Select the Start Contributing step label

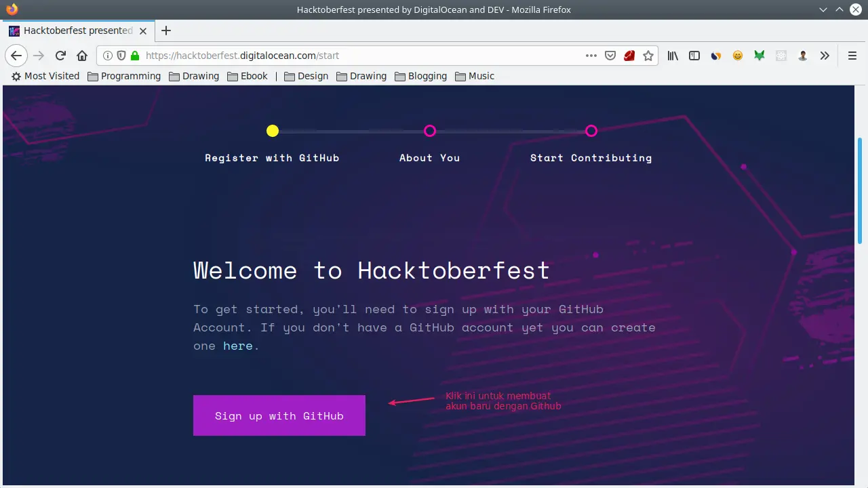coord(591,158)
